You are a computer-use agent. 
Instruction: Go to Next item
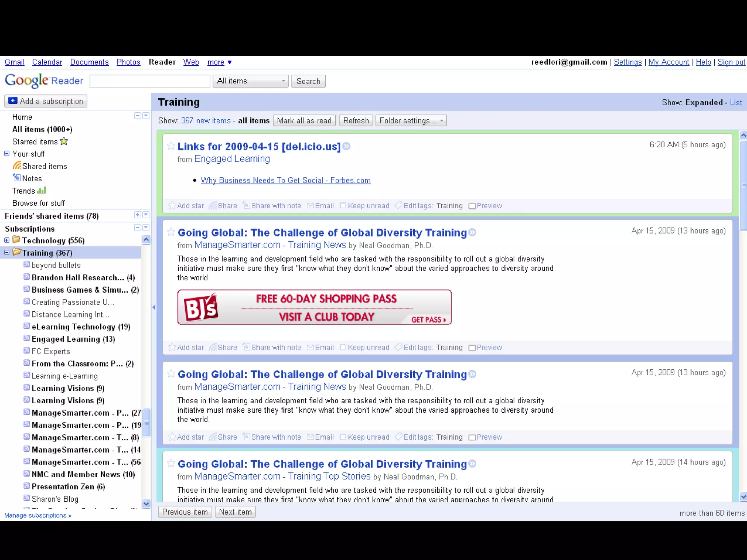(235, 512)
